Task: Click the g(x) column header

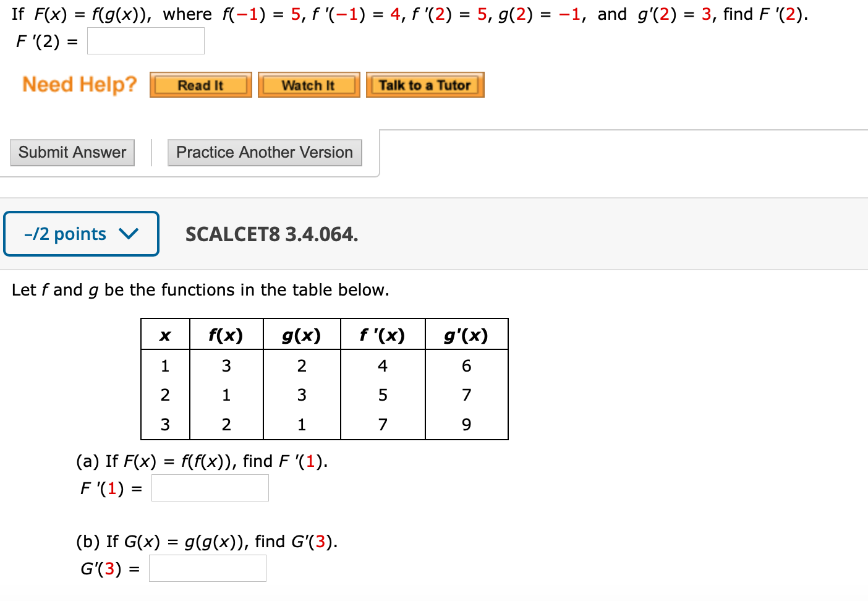Action: [x=301, y=335]
